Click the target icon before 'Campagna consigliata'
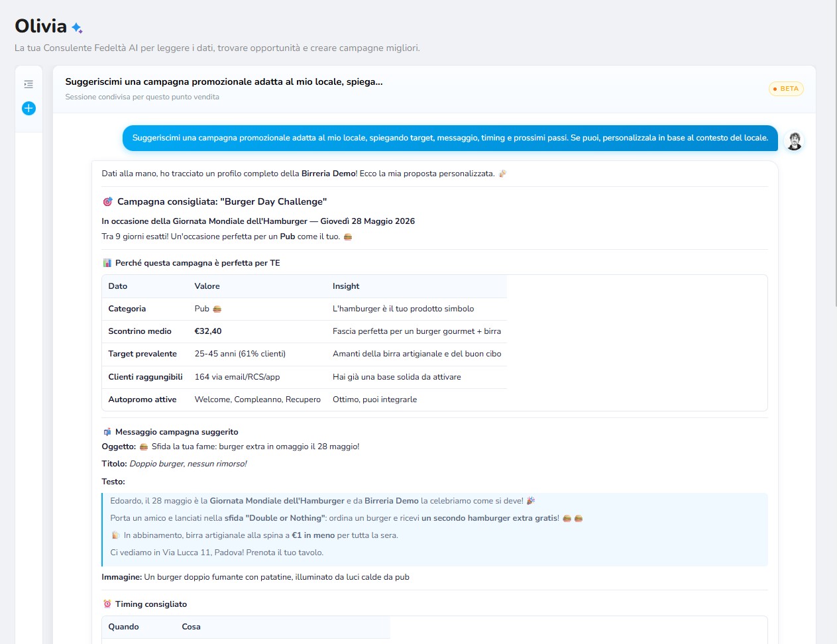The height and width of the screenshot is (644, 837). point(108,201)
